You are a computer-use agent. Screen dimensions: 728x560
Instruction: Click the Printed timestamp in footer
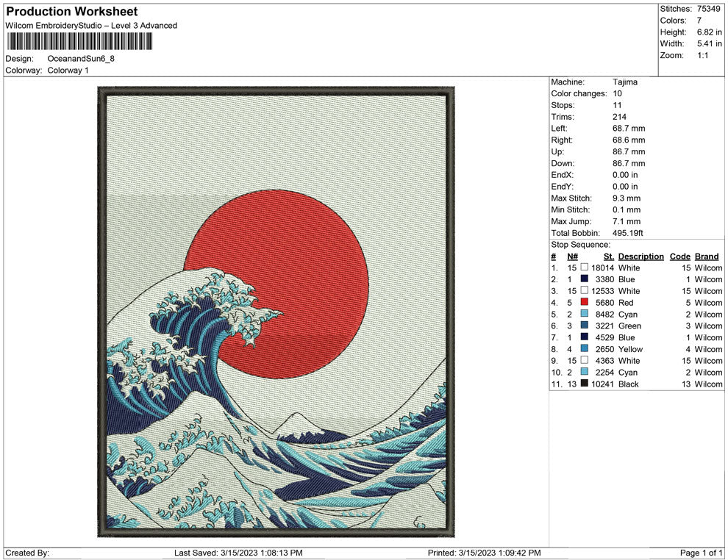tap(485, 553)
